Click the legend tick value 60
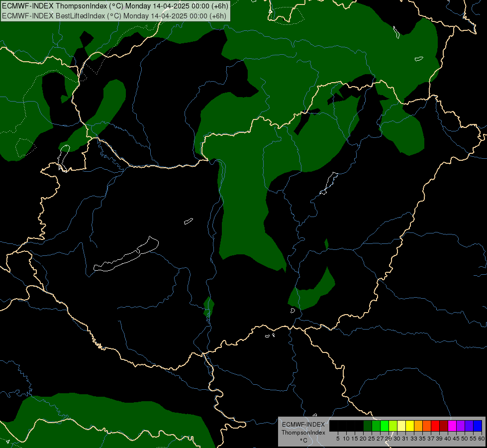The image size is (487, 448). pyautogui.click(x=482, y=439)
